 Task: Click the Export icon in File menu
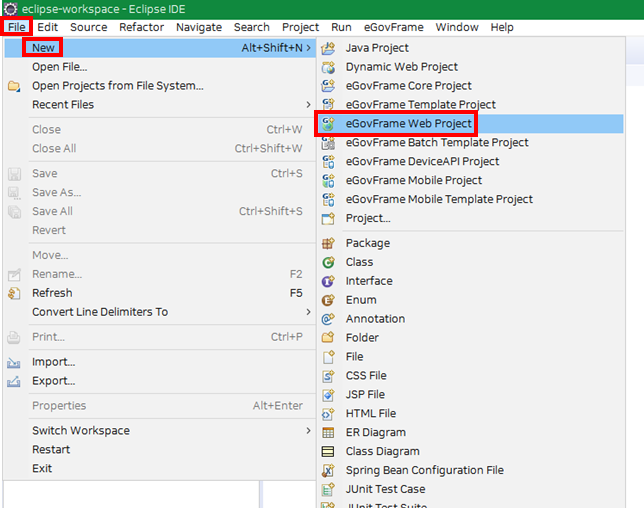point(14,382)
